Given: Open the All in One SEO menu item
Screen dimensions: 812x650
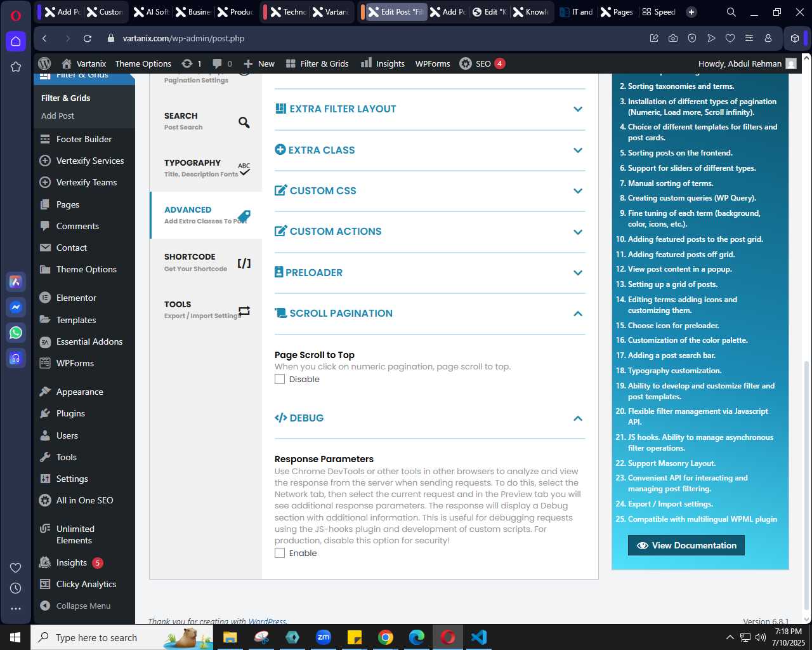Looking at the screenshot, I should tap(84, 500).
